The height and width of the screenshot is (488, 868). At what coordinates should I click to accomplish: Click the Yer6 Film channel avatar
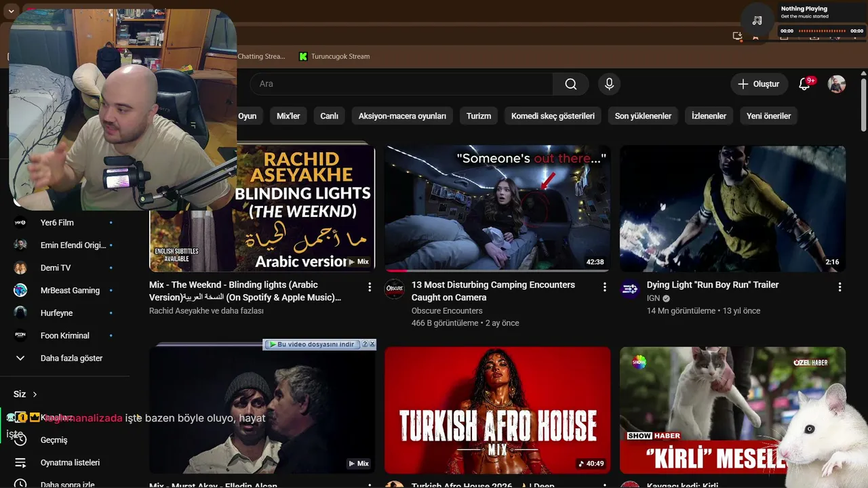pos(20,222)
